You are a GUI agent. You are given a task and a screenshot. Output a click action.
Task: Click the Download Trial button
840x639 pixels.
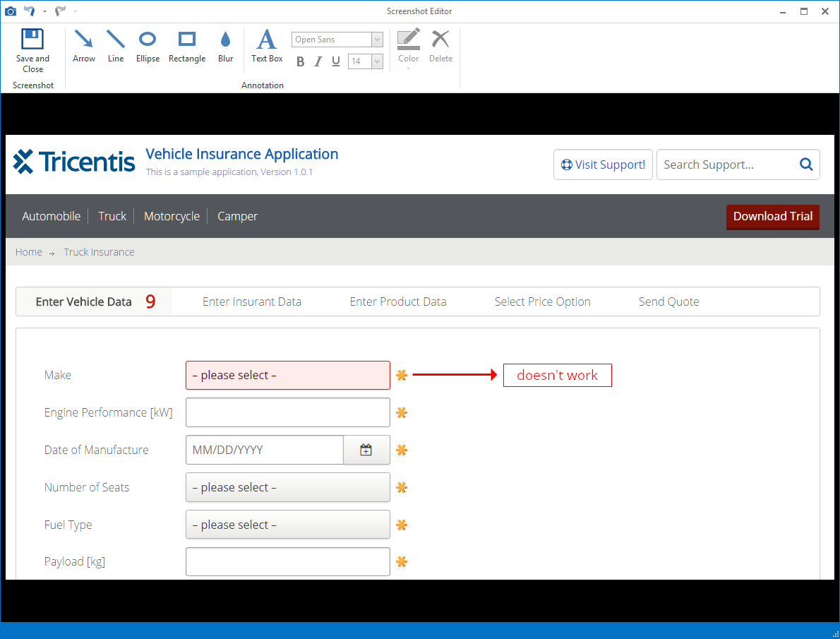772,216
